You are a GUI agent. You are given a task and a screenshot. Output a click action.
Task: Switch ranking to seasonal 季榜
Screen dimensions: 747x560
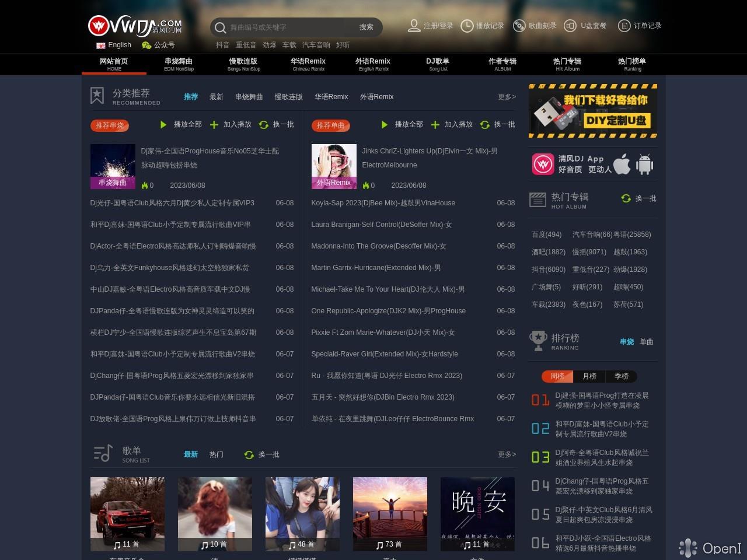(622, 376)
